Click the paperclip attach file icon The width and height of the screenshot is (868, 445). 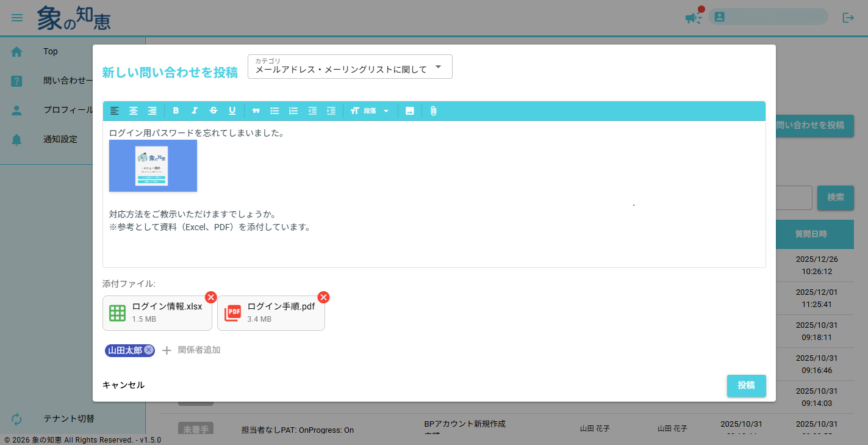point(433,110)
